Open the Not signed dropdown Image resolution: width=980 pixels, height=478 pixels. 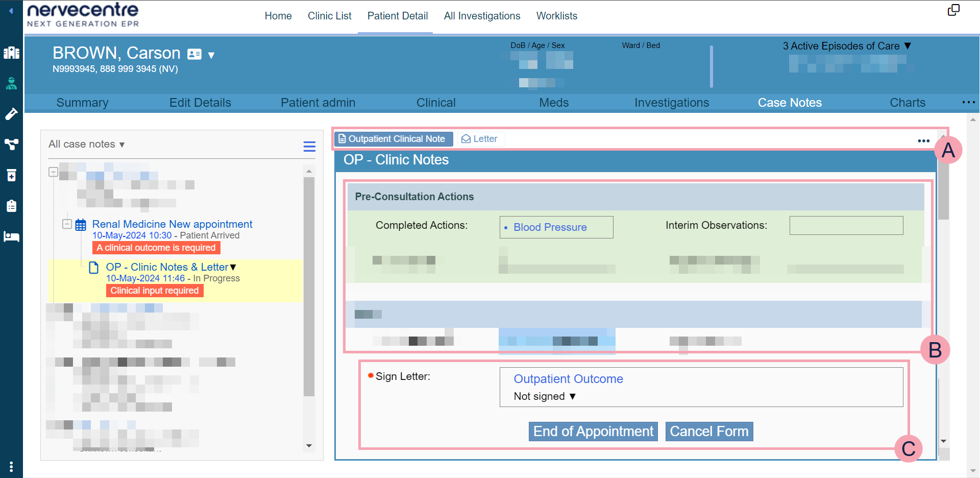point(545,397)
